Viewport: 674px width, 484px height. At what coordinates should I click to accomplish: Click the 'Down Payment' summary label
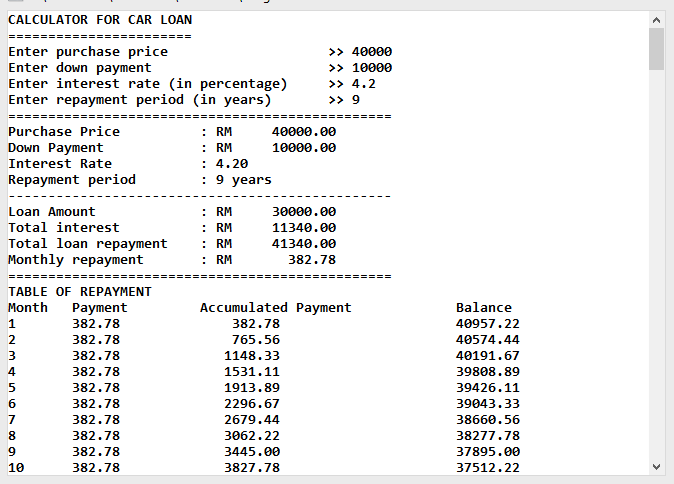(x=56, y=148)
